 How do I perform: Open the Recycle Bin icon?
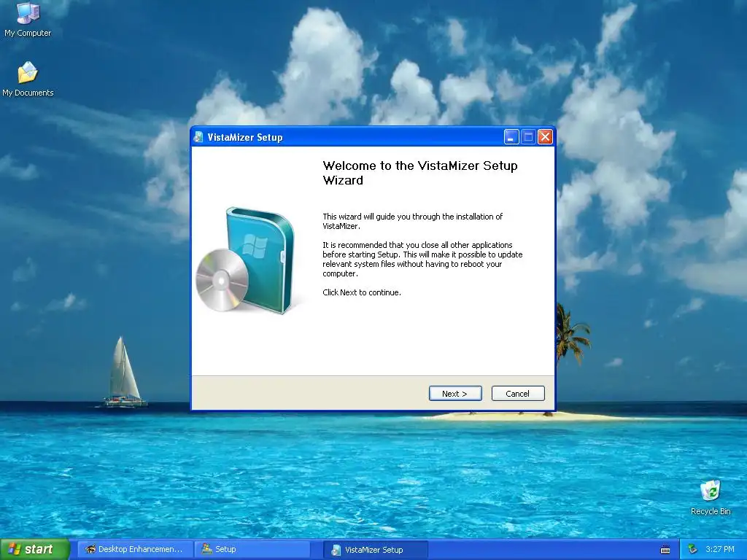[x=711, y=497]
